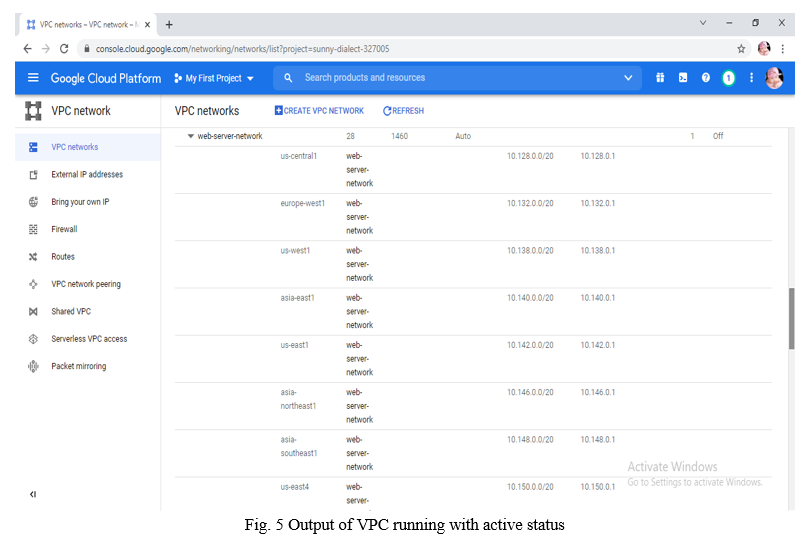Click the search magnifier icon
802x541 pixels.
(x=288, y=78)
